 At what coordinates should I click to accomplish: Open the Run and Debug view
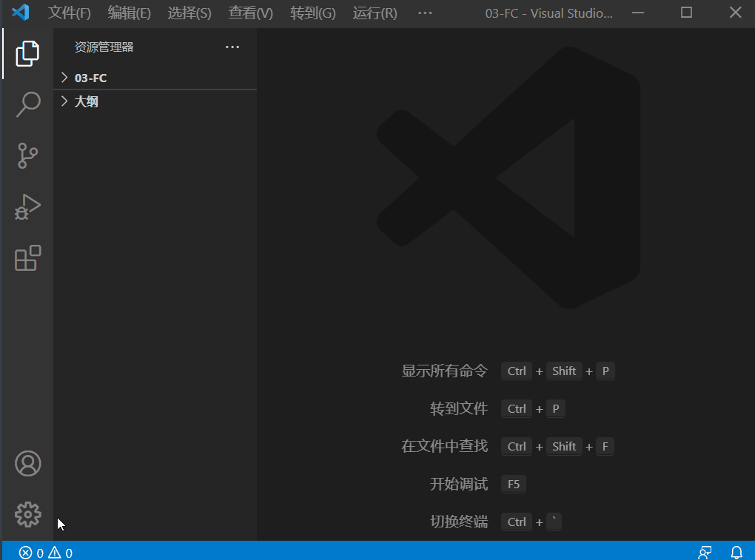coord(27,207)
